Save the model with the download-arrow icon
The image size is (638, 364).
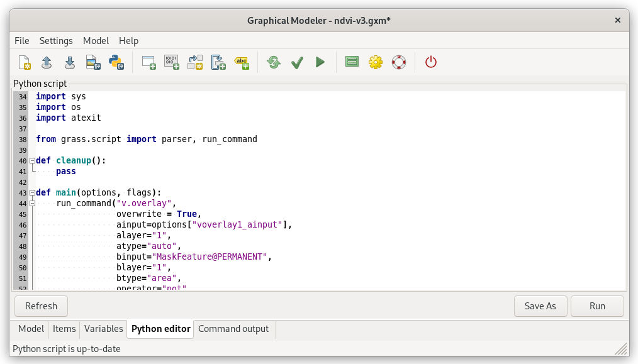tap(70, 62)
